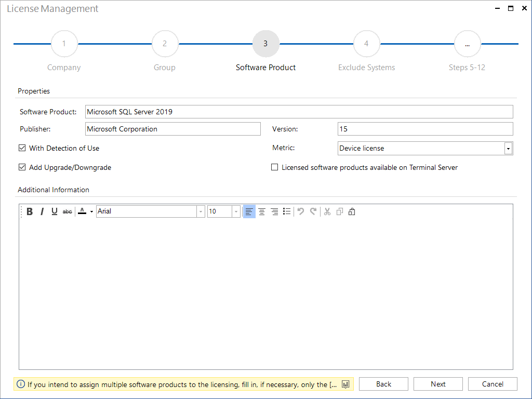The image size is (532, 399).
Task: Center align the text
Action: click(262, 212)
